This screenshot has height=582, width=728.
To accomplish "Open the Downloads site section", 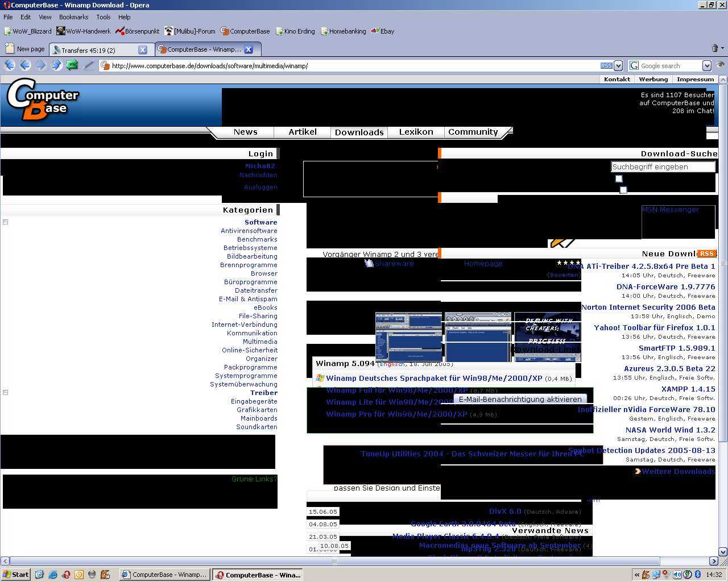I will tap(359, 132).
